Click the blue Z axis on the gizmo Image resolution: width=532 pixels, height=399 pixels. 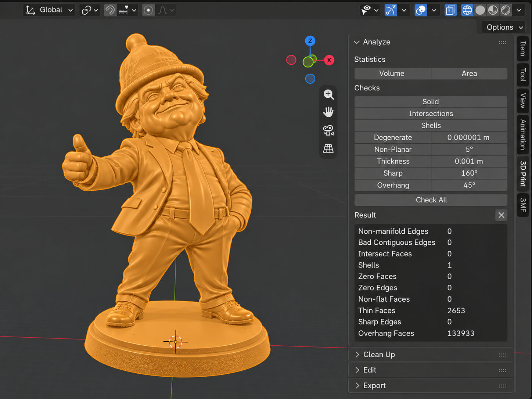[x=310, y=41]
